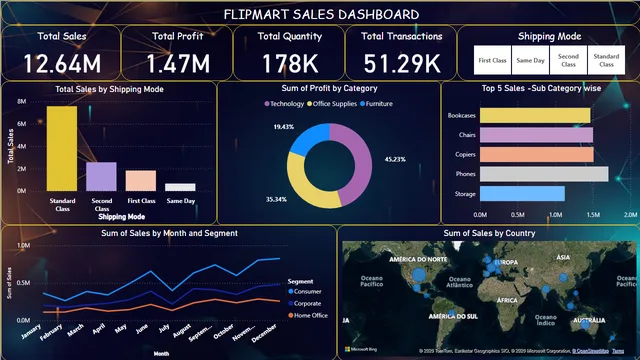Click 'Sum of Sales by Month and Segment' title
Image resolution: width=640 pixels, height=360 pixels.
pos(169,233)
